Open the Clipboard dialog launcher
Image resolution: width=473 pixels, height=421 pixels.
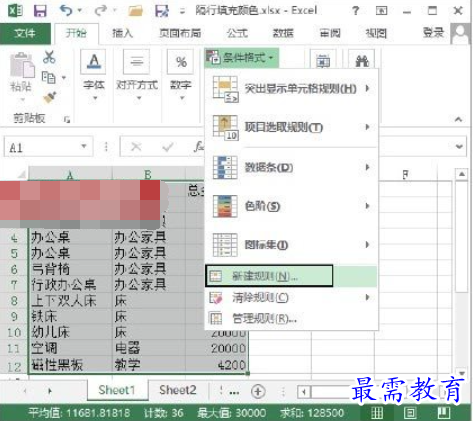67,119
